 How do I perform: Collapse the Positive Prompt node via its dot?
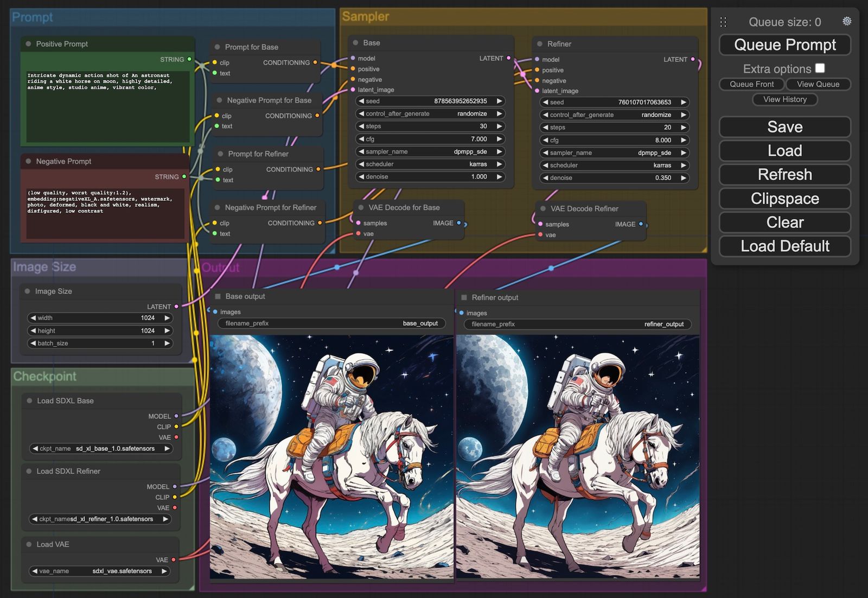28,44
